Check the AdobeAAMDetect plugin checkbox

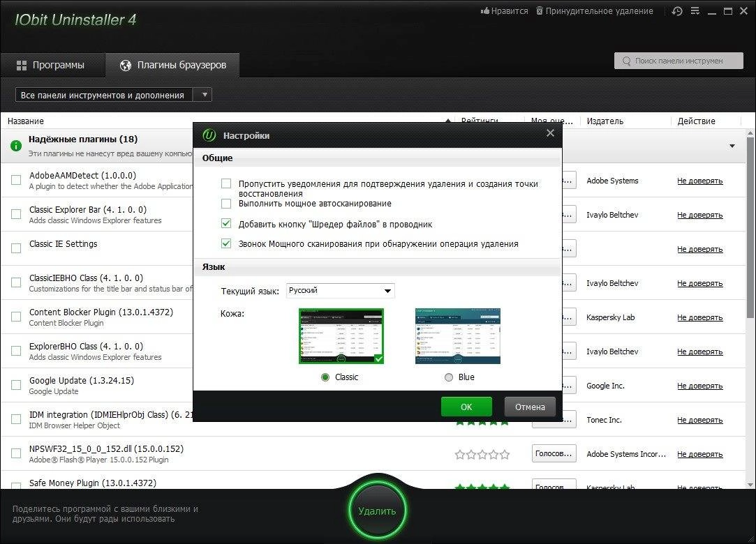[16, 180]
